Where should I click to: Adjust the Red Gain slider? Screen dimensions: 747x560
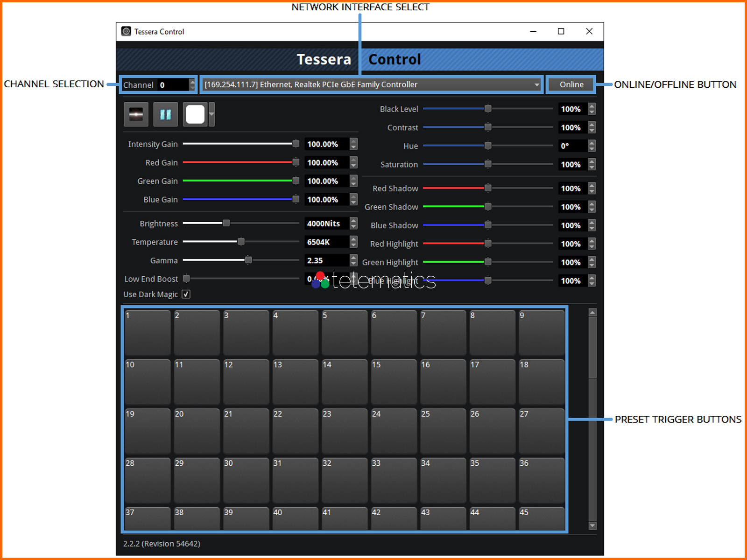(241, 162)
